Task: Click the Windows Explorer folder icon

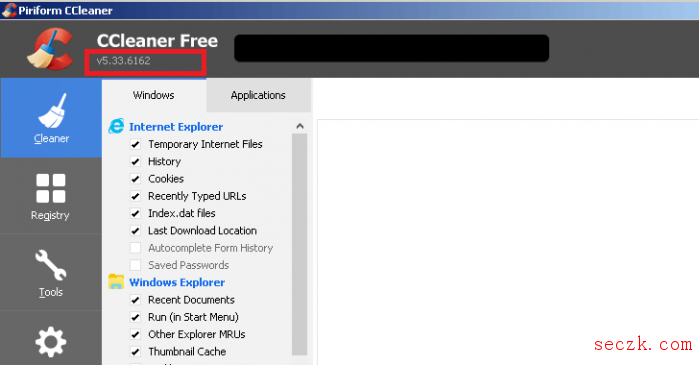Action: click(x=116, y=282)
